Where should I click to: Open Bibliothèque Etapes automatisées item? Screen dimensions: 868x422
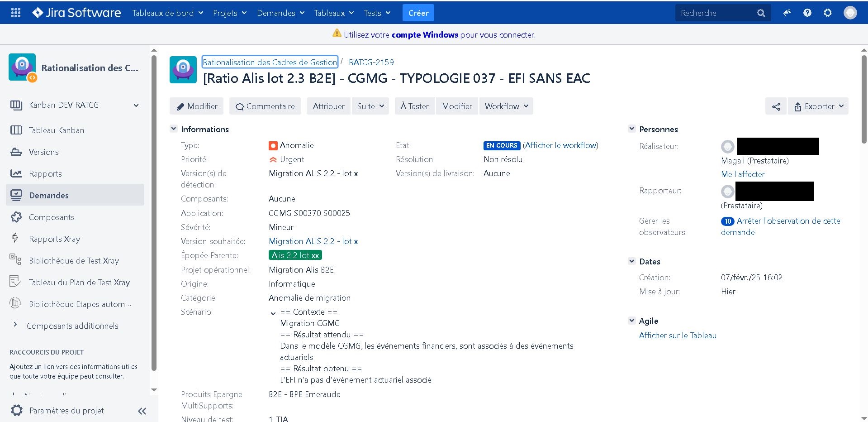(x=75, y=304)
